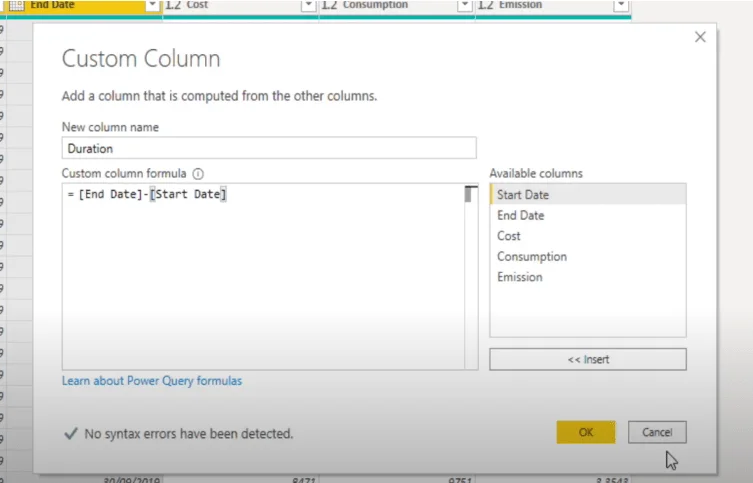
Task: Click the New column name field
Action: point(269,148)
